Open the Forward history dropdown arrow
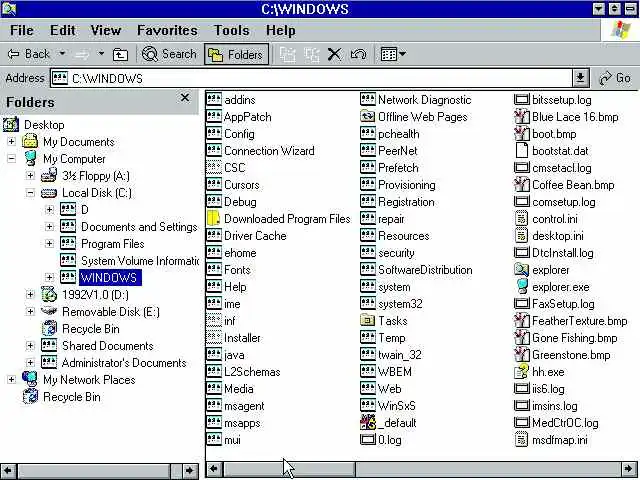The height and width of the screenshot is (480, 640). point(101,53)
